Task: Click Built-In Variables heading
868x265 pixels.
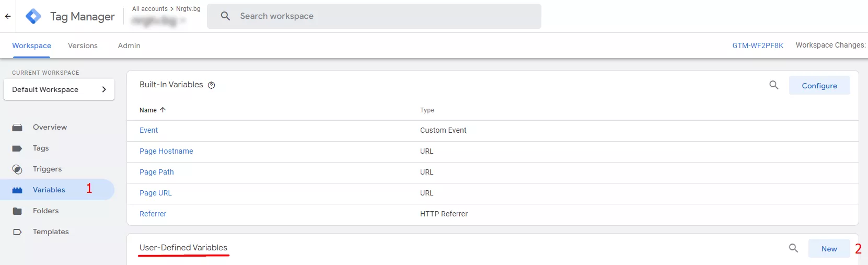Action: coord(171,85)
